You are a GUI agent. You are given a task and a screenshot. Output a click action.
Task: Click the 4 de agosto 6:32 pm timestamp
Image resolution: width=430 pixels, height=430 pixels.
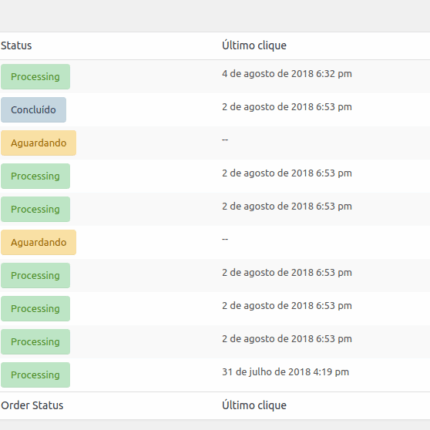[x=287, y=74]
